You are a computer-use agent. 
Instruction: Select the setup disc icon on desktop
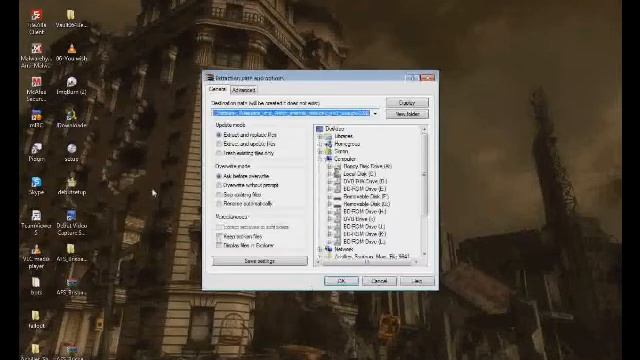coord(71,152)
